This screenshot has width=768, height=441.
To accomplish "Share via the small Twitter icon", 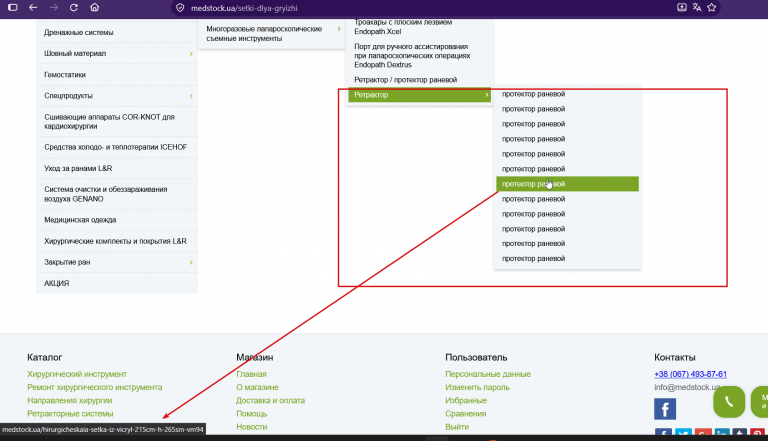I will [683, 433].
